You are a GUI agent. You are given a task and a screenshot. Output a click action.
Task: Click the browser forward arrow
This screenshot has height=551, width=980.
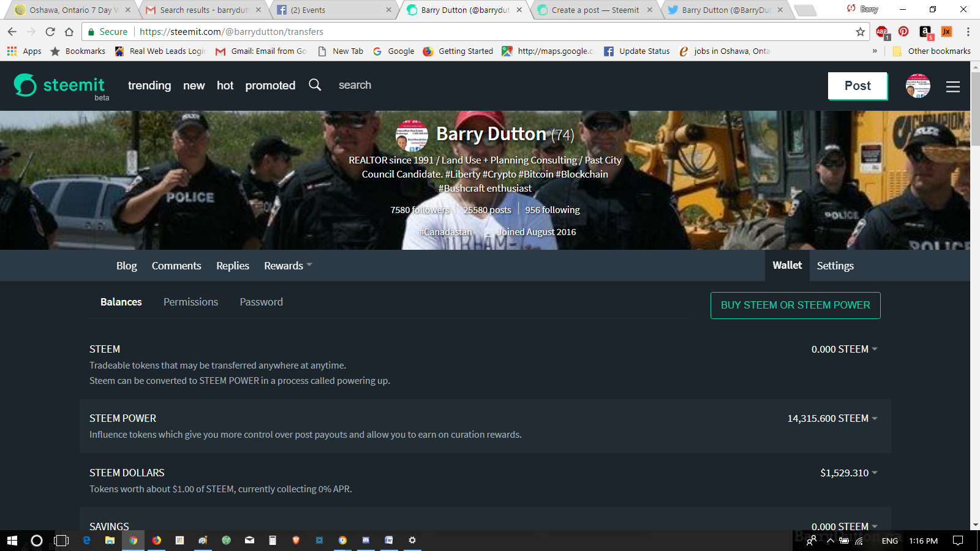click(31, 32)
